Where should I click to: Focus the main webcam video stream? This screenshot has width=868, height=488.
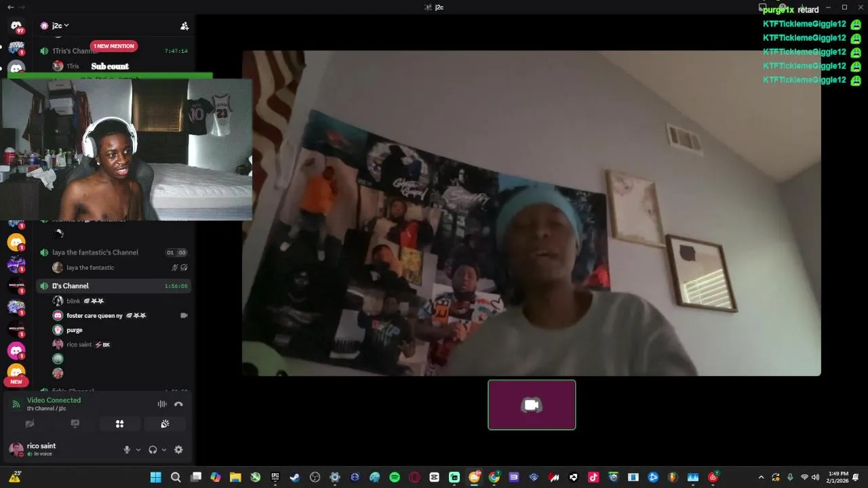[x=531, y=213]
